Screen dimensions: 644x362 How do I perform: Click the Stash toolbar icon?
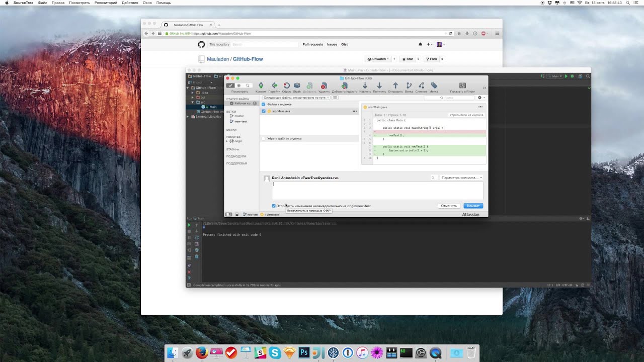(x=297, y=86)
